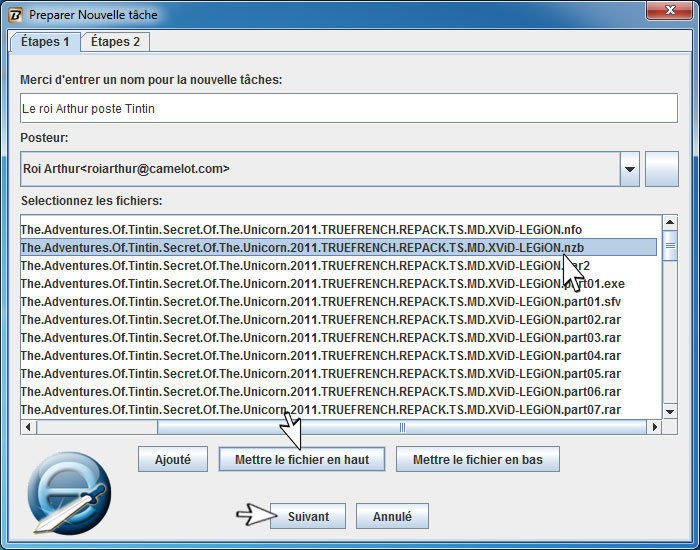Viewport: 700px width, 550px height.
Task: Click the file list scroll up arrow
Action: click(670, 222)
